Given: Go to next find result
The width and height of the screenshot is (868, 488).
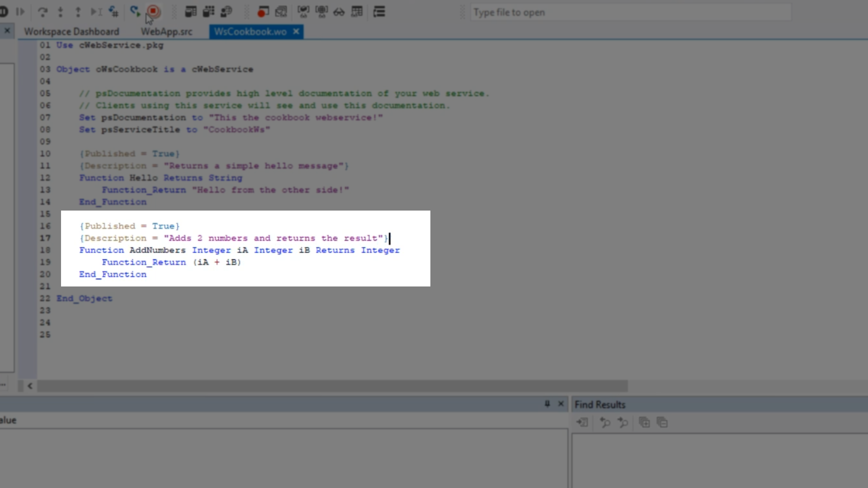Looking at the screenshot, I should point(623,422).
